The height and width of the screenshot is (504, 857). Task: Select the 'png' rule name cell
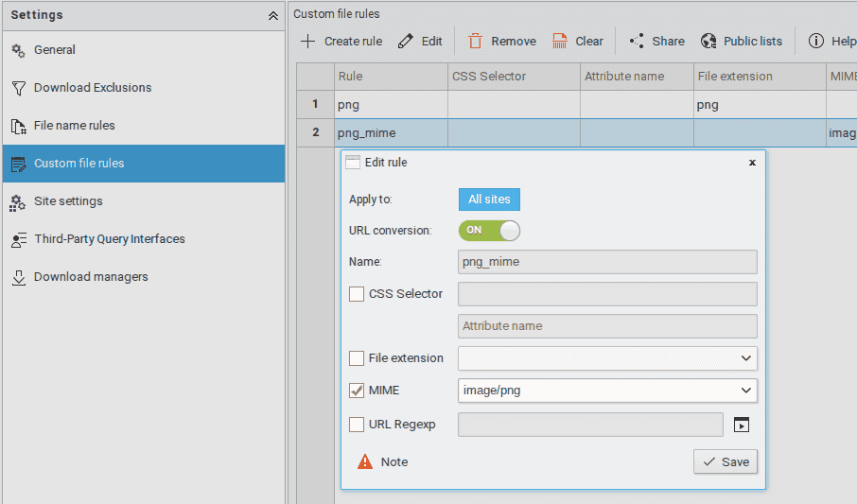(x=391, y=104)
